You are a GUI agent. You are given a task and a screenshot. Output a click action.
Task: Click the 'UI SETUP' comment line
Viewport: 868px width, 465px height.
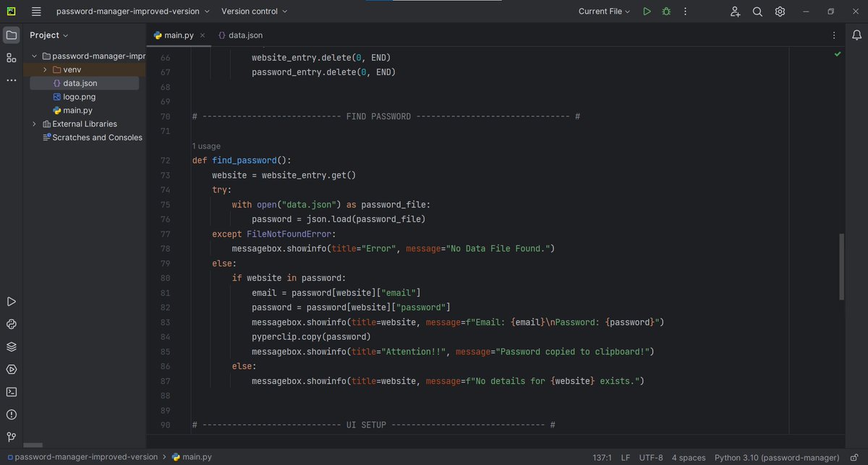(373, 425)
